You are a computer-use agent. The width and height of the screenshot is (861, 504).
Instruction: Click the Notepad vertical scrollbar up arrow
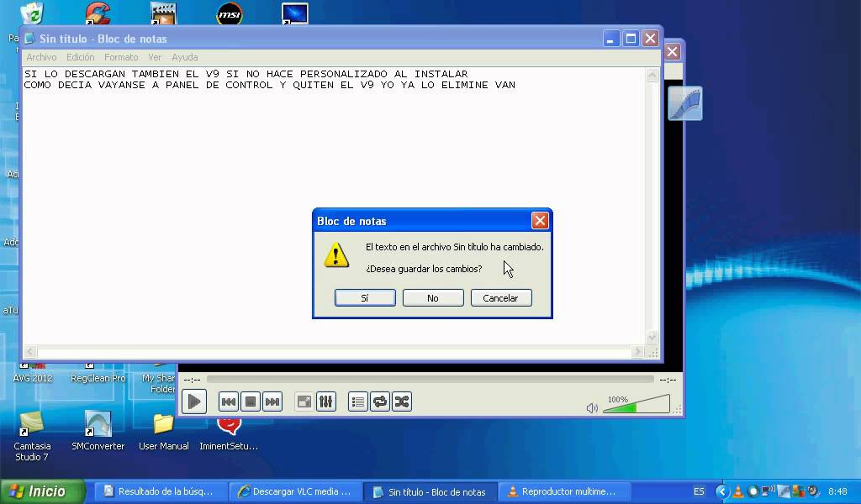coord(652,75)
